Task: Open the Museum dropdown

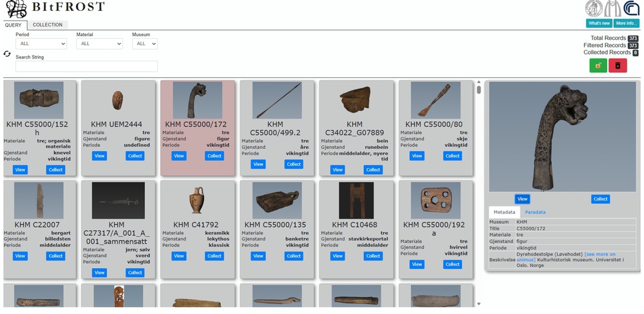Action: pos(144,44)
